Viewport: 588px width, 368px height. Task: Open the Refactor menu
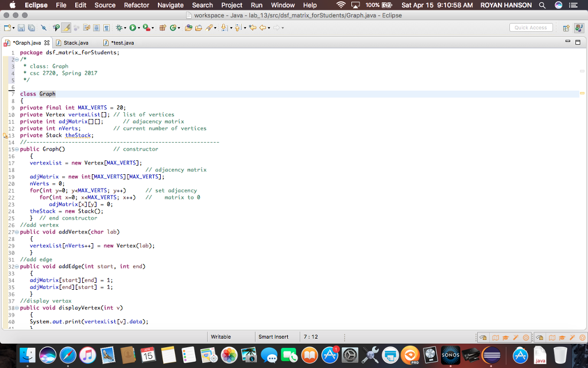point(136,5)
